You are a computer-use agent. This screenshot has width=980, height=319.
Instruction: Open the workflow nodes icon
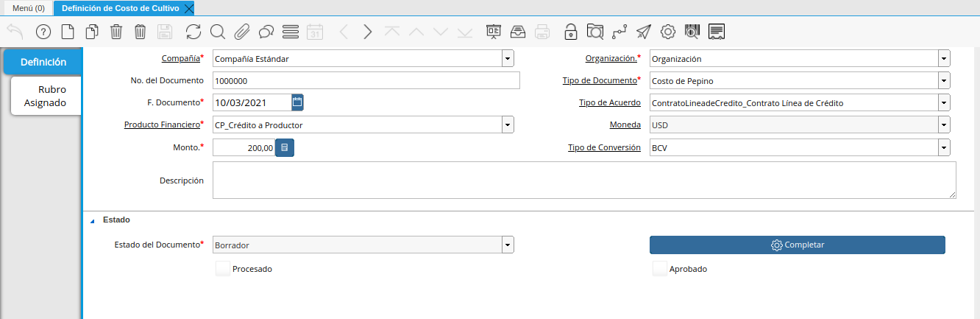coord(619,32)
